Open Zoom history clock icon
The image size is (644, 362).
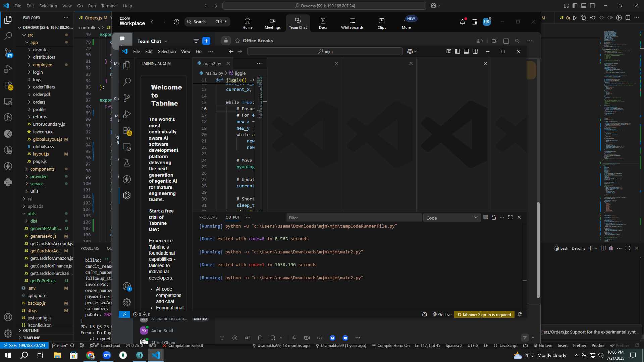176,22
